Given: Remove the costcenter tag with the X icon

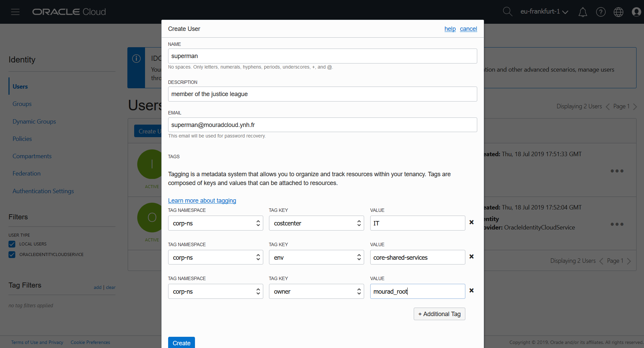Looking at the screenshot, I should click(471, 222).
